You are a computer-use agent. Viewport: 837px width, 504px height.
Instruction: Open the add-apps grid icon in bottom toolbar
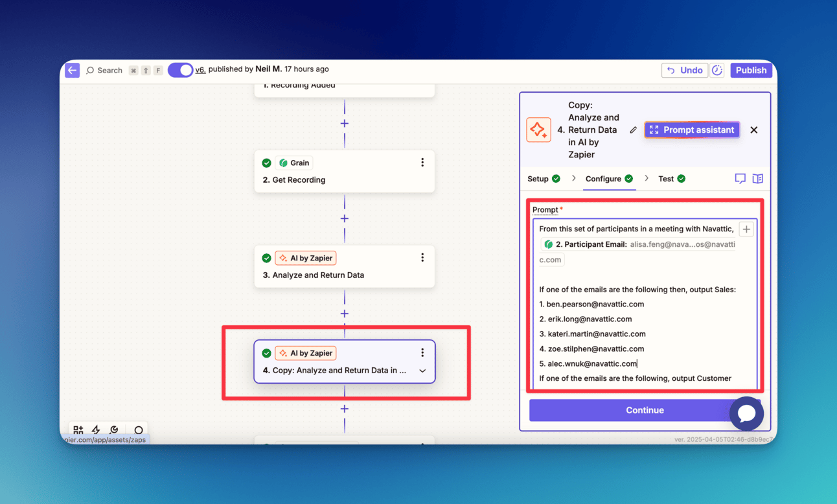[x=78, y=430]
